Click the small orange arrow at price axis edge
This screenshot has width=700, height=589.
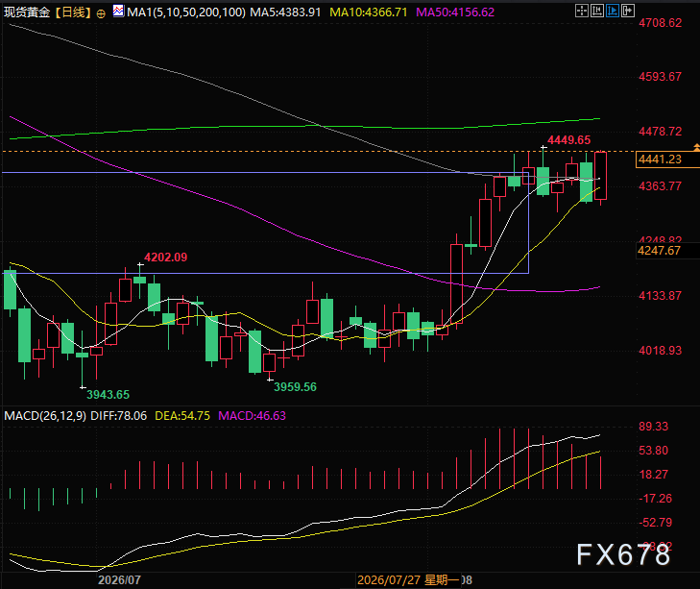tap(696, 147)
